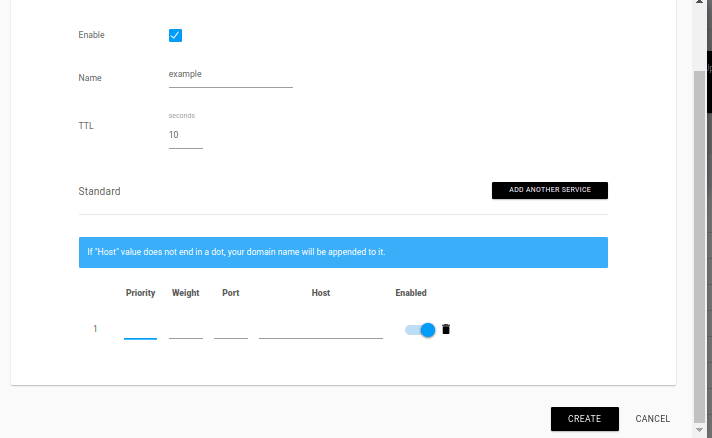
Task: Focus the Weight input field
Action: click(x=186, y=330)
